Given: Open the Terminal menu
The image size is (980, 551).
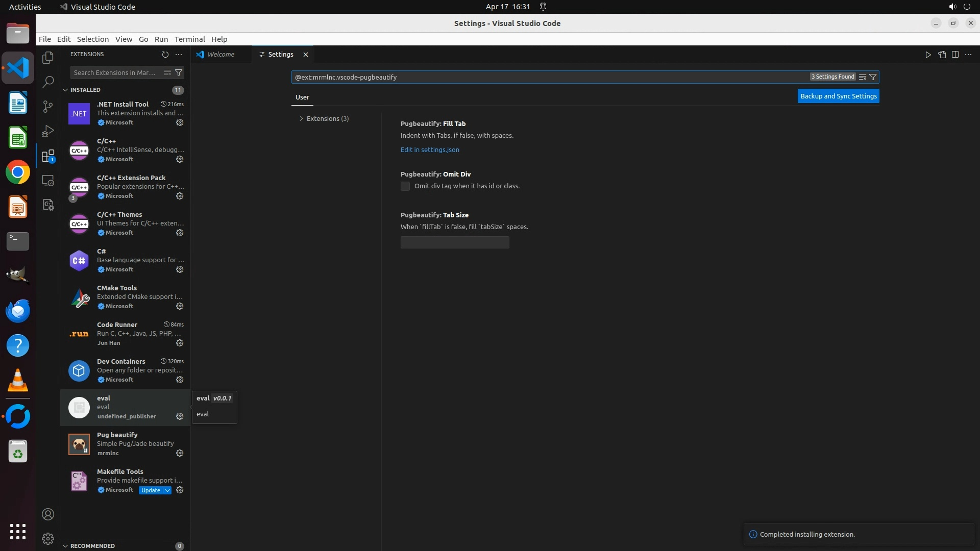Looking at the screenshot, I should click(189, 39).
